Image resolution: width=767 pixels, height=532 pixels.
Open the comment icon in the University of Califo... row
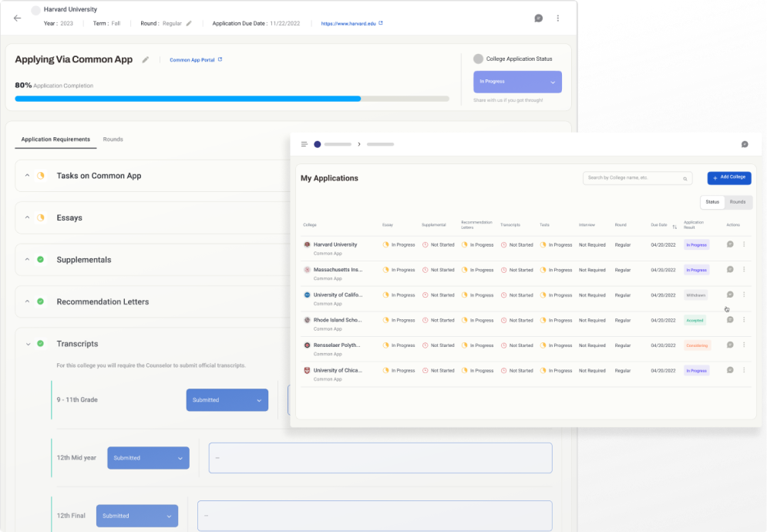pos(730,295)
